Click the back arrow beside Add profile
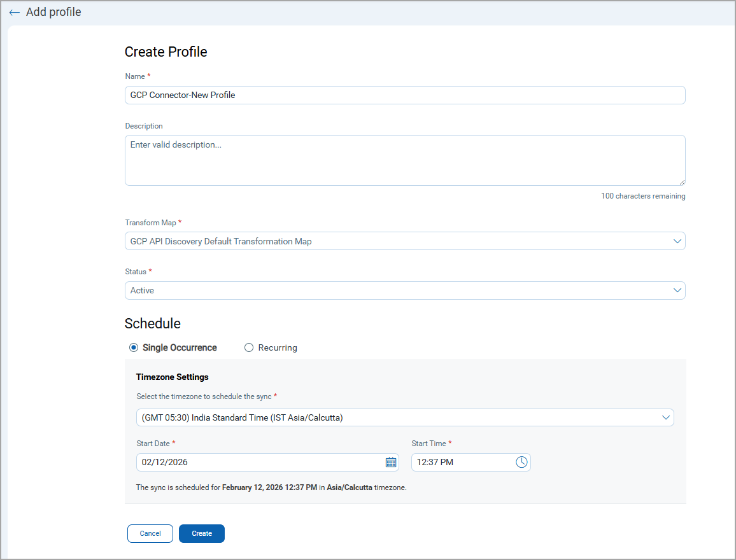 coord(14,13)
